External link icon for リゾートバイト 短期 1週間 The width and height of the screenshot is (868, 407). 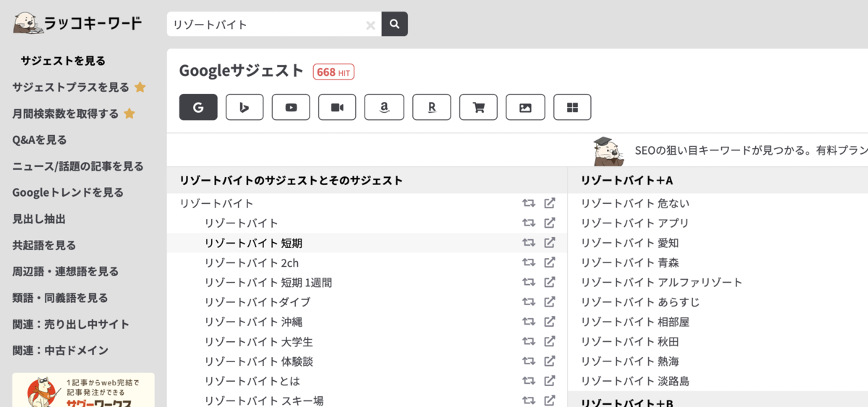tap(550, 282)
